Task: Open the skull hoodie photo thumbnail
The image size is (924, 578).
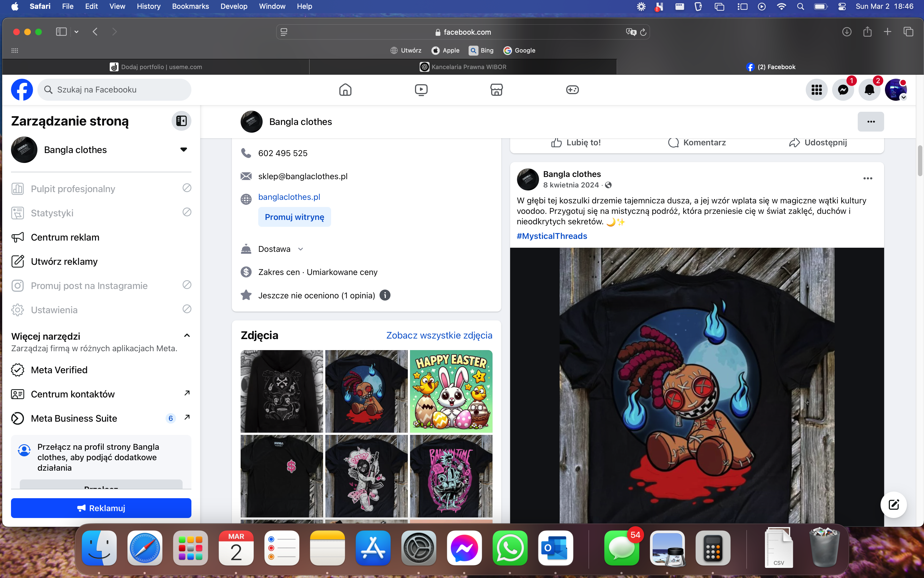Action: (282, 391)
